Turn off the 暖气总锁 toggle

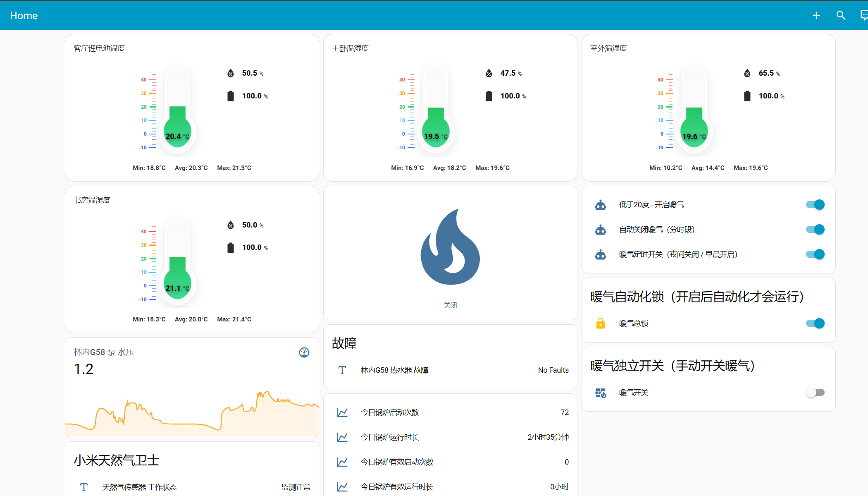coord(815,323)
